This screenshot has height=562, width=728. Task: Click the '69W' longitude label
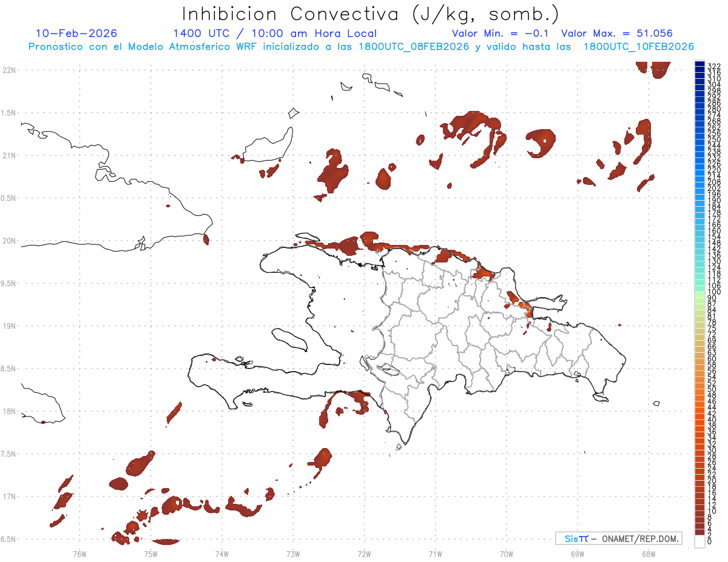pyautogui.click(x=577, y=553)
